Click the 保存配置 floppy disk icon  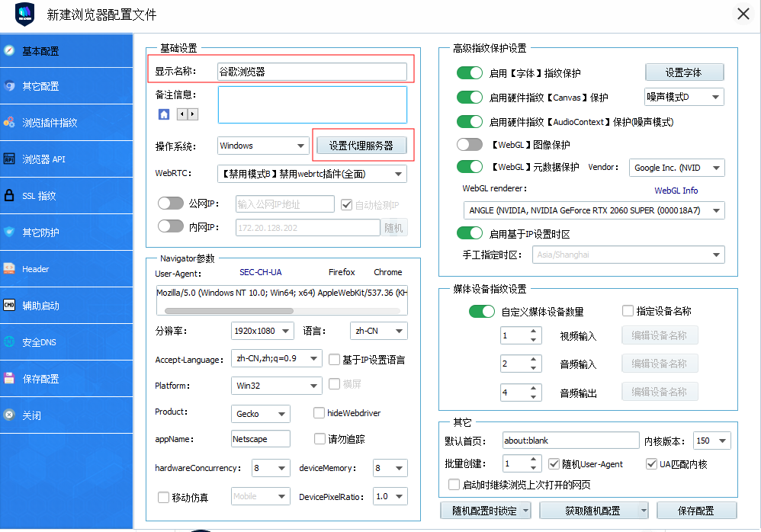[x=9, y=378]
